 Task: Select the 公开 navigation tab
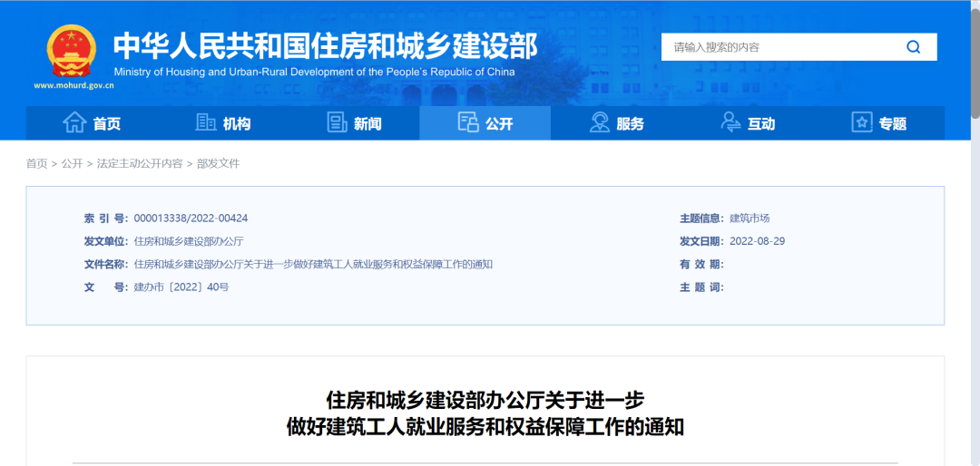(485, 123)
